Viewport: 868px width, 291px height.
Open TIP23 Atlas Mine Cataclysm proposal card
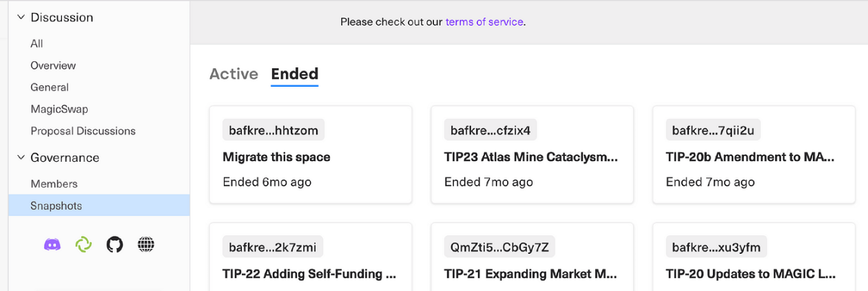coord(532,155)
